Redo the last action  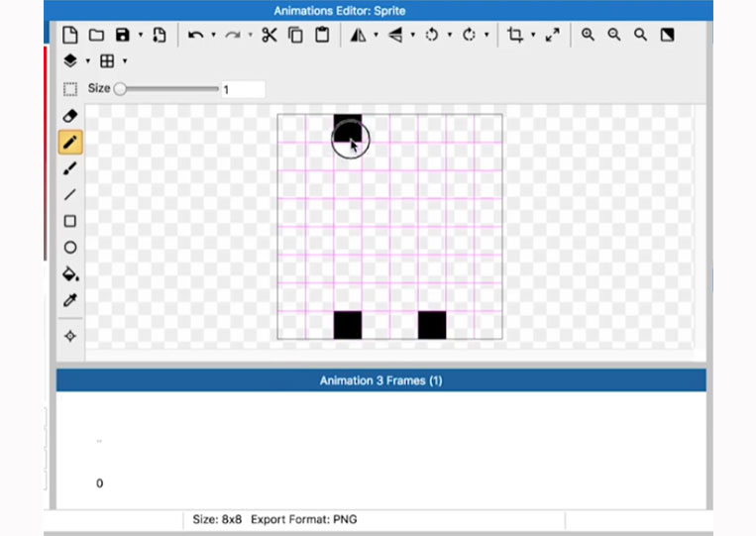point(233,35)
